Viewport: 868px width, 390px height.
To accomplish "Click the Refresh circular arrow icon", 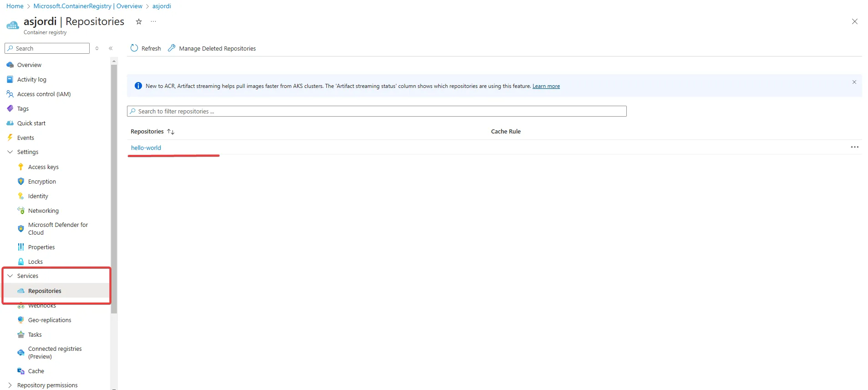I will pos(134,48).
